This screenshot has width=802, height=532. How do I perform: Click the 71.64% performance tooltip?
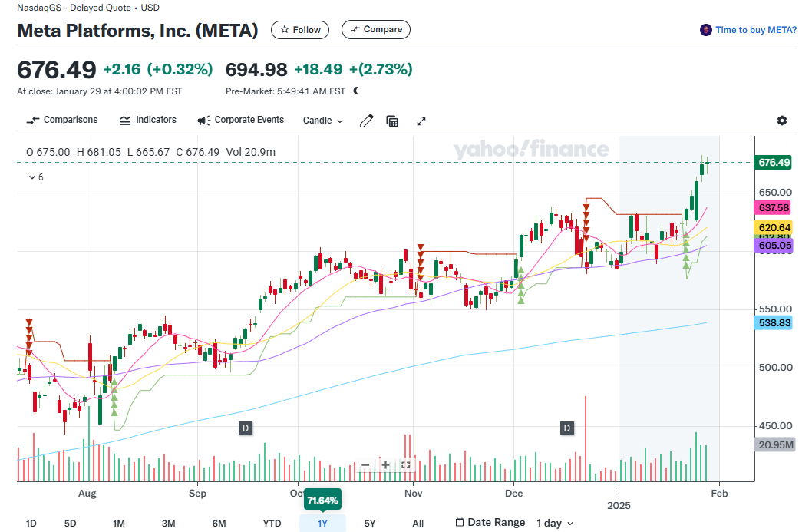point(322,500)
